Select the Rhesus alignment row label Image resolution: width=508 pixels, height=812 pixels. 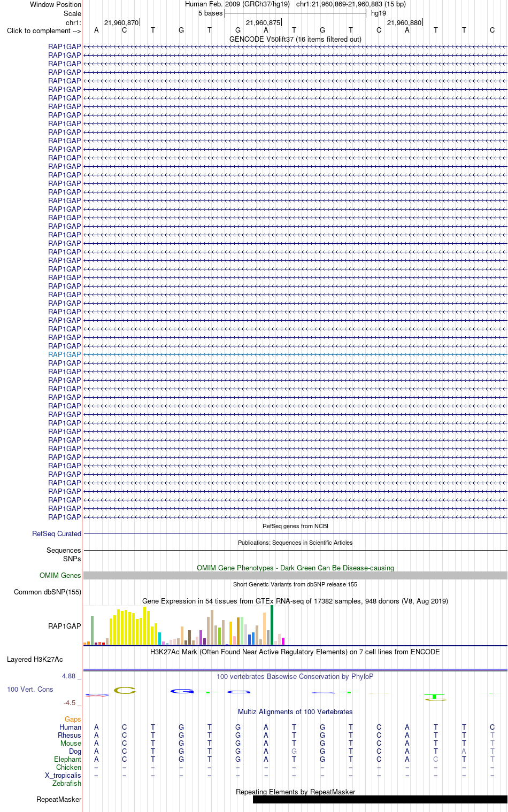[x=70, y=735]
